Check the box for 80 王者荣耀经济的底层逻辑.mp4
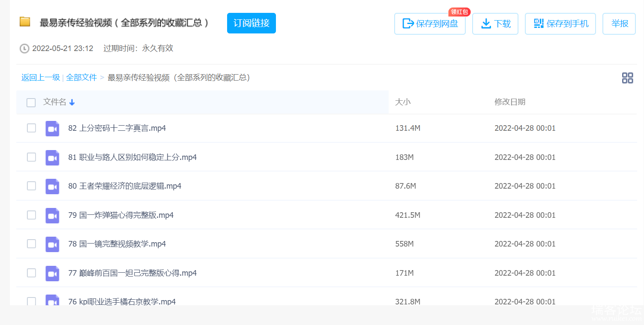Viewport: 644px width, 325px height. click(x=31, y=186)
